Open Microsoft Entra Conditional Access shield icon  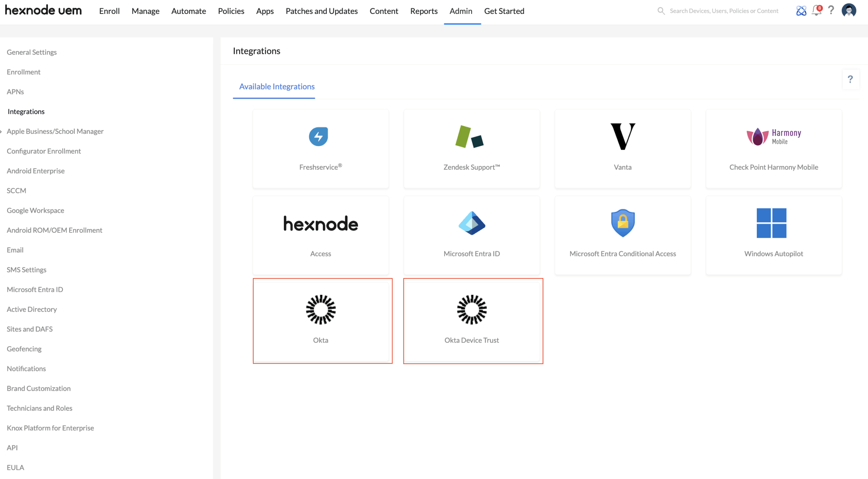coord(623,223)
